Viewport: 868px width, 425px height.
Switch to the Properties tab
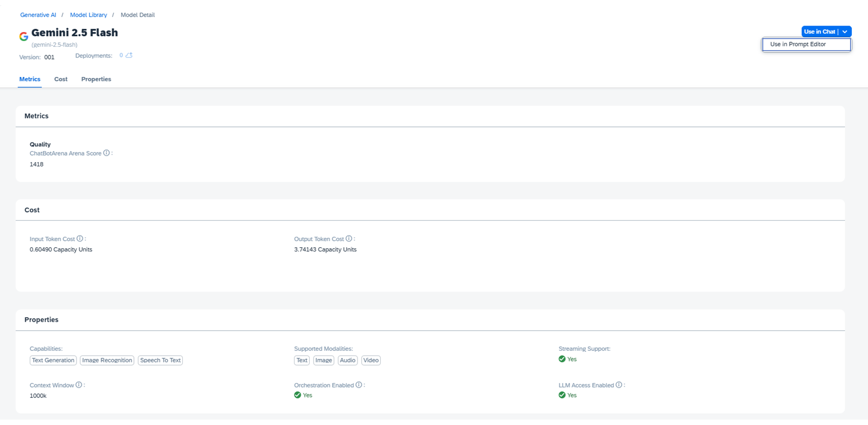pos(96,79)
